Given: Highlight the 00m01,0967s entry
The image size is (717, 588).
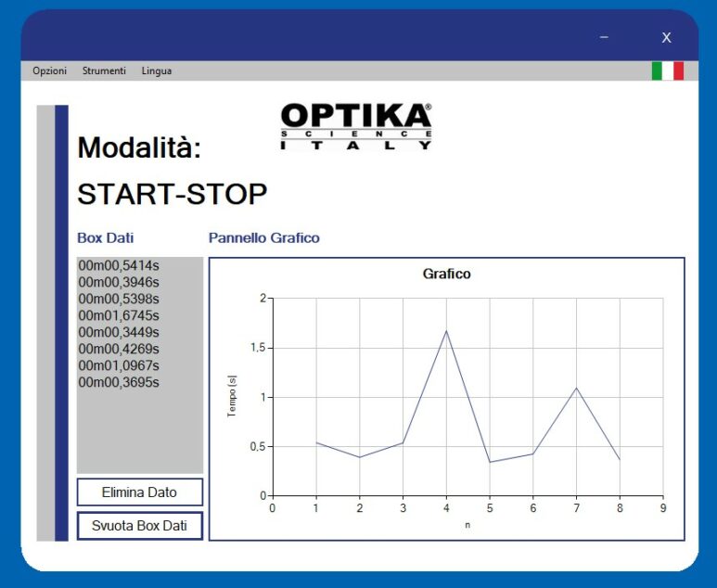Looking at the screenshot, I should pos(119,365).
